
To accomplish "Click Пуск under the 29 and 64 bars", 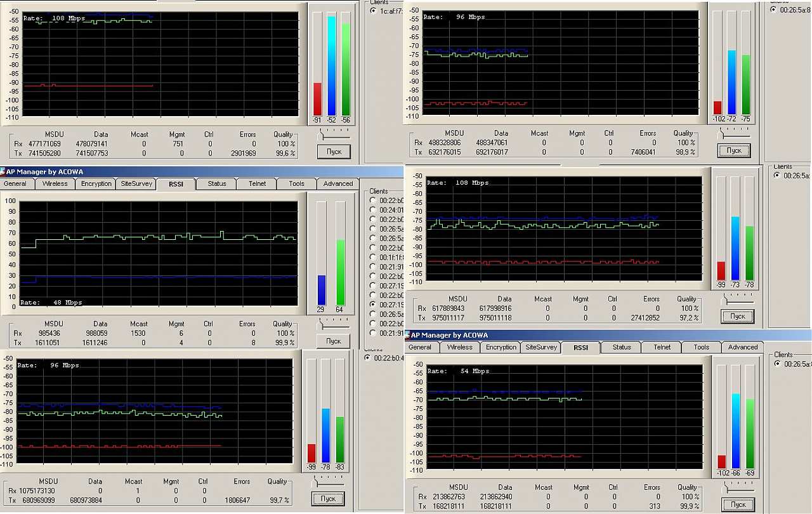I will (x=334, y=341).
